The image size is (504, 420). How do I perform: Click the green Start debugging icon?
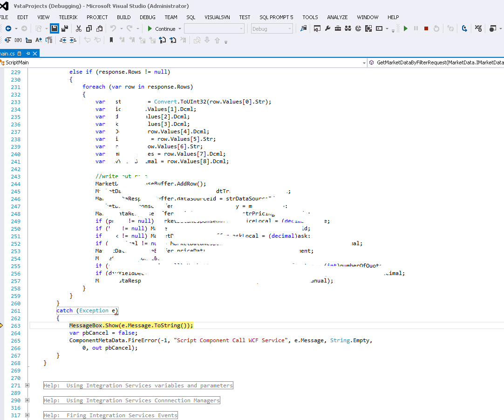[406, 28]
